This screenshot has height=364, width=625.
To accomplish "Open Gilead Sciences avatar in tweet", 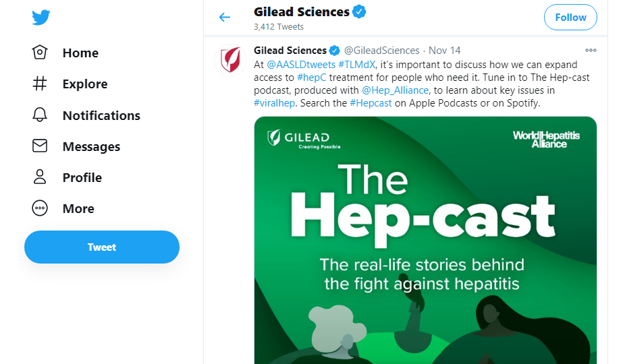I will (x=229, y=59).
